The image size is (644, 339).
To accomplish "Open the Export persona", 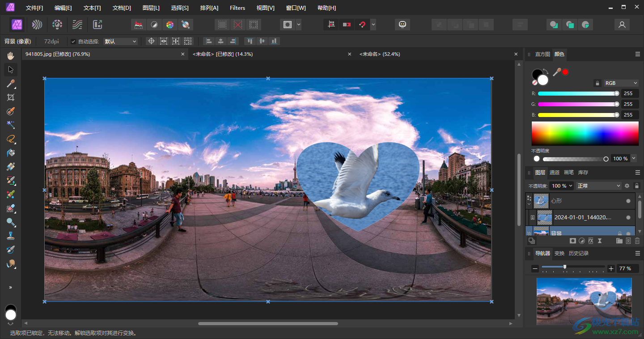I will pos(97,25).
